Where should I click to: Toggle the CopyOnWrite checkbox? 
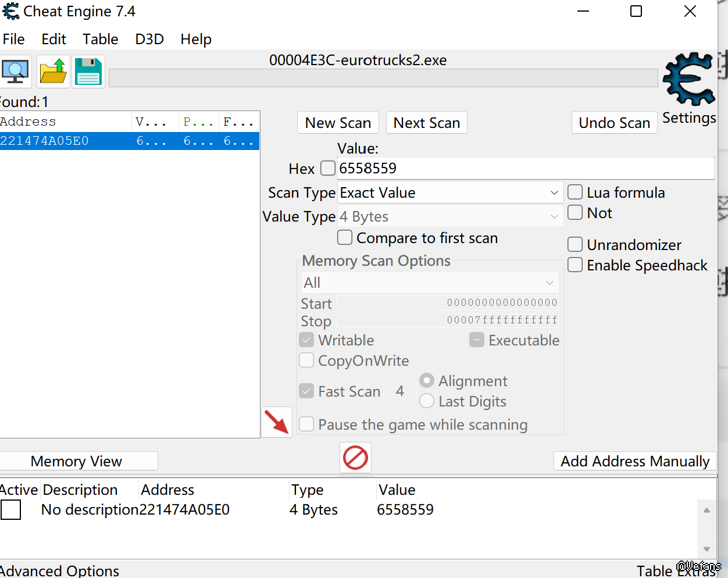tap(306, 360)
